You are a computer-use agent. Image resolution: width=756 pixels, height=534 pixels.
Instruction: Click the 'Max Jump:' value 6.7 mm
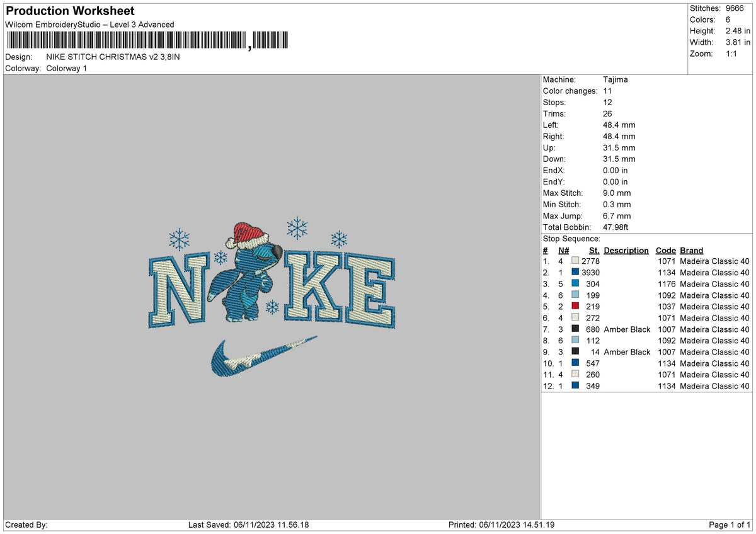(x=617, y=215)
